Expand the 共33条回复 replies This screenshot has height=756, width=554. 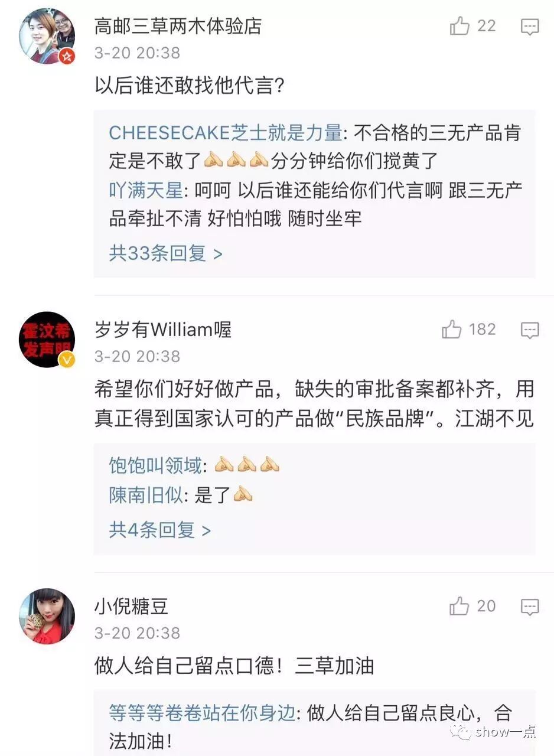pyautogui.click(x=166, y=253)
